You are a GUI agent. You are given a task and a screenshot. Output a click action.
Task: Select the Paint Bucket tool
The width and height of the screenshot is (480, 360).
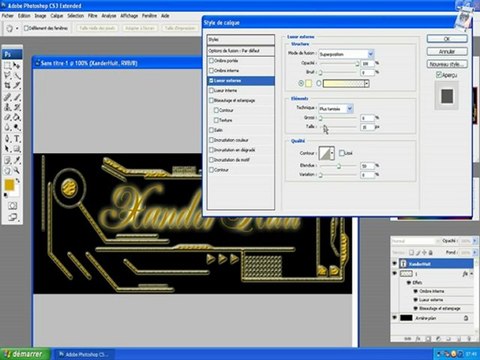tap(17, 117)
